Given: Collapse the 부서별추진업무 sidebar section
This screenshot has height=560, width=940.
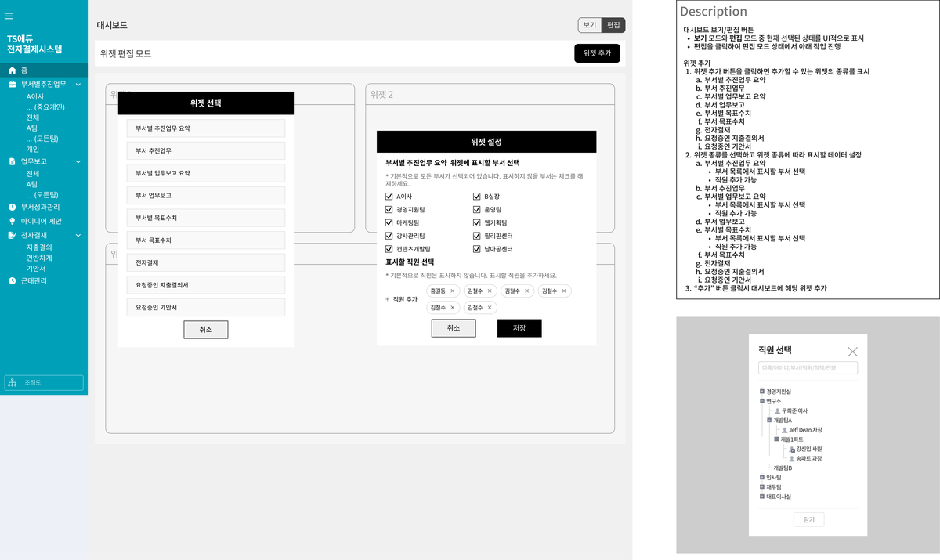Looking at the screenshot, I should click(78, 84).
